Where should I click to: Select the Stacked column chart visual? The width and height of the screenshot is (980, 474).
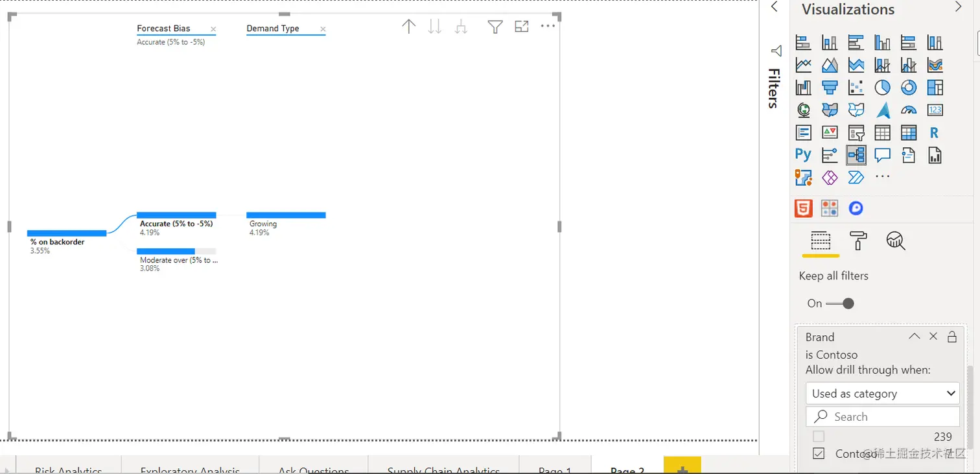pos(830,43)
